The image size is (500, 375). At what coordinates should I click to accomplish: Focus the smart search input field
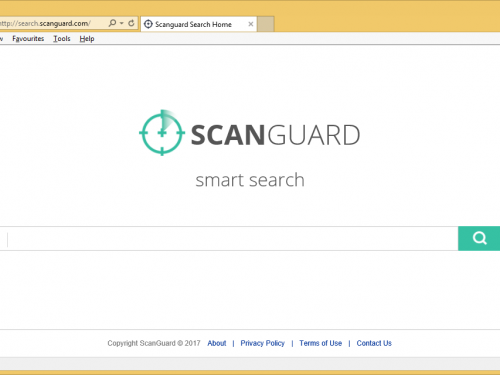[x=229, y=239]
